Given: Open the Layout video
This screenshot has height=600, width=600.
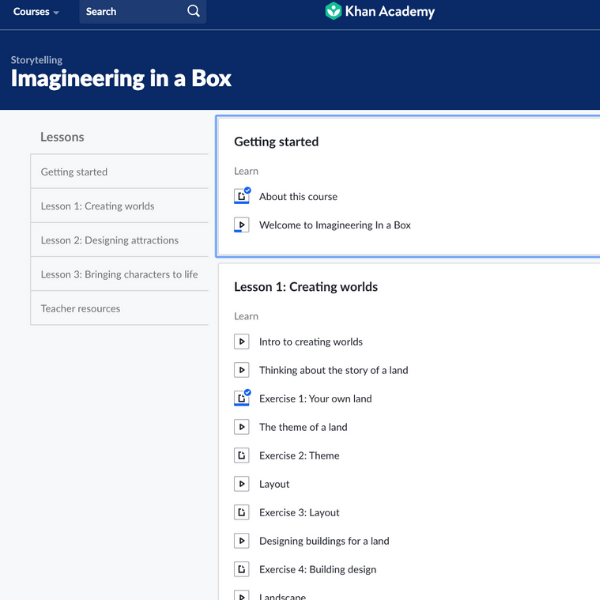Looking at the screenshot, I should click(x=274, y=484).
